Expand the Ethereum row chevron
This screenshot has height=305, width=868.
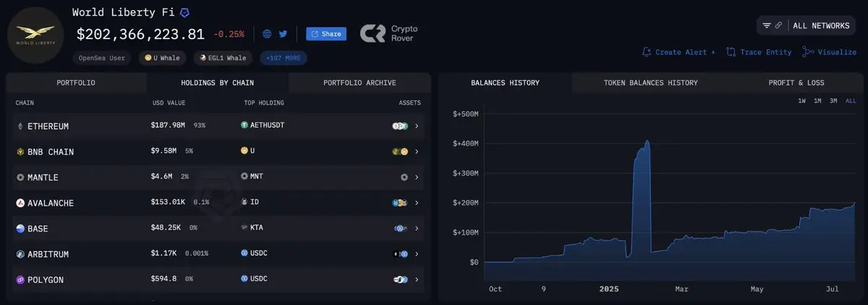(x=417, y=126)
